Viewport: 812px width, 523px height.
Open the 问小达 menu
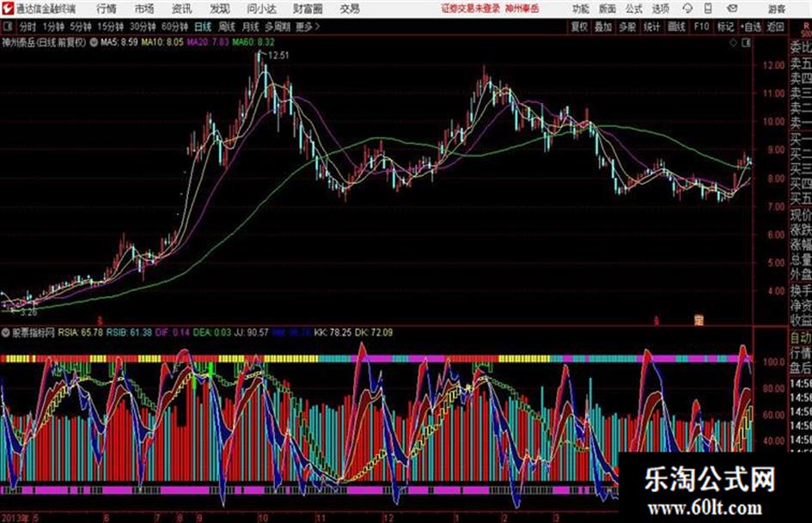(x=262, y=9)
